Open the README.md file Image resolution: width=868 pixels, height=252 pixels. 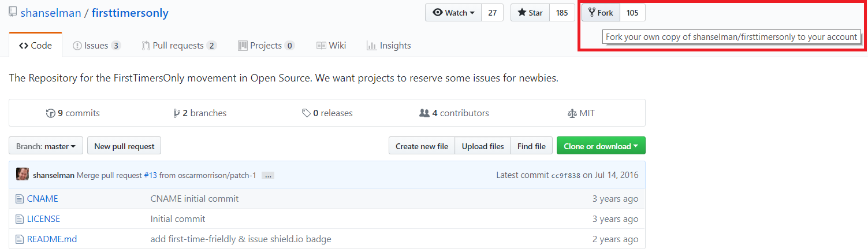pyautogui.click(x=52, y=239)
